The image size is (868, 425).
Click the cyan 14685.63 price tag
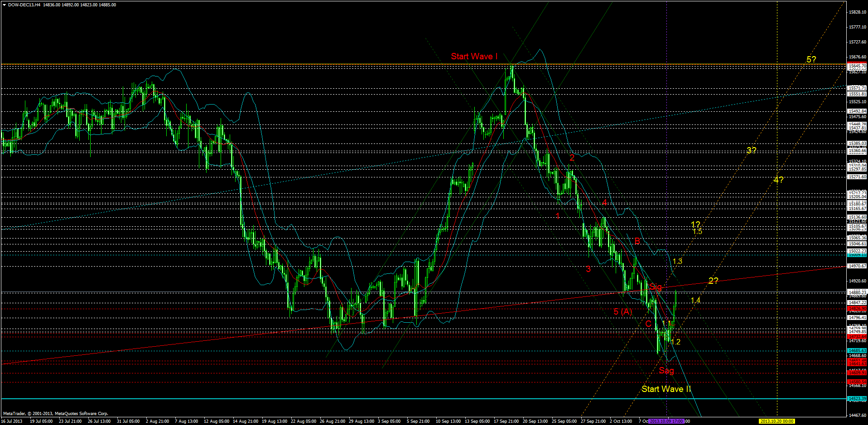click(x=856, y=351)
